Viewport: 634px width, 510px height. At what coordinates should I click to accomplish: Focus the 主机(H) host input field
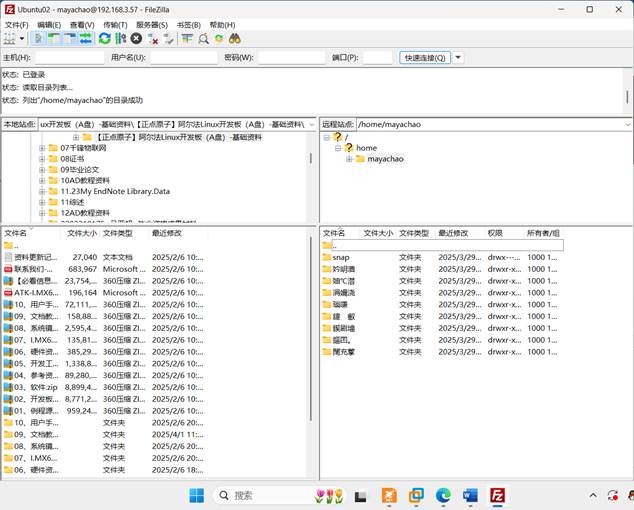70,58
